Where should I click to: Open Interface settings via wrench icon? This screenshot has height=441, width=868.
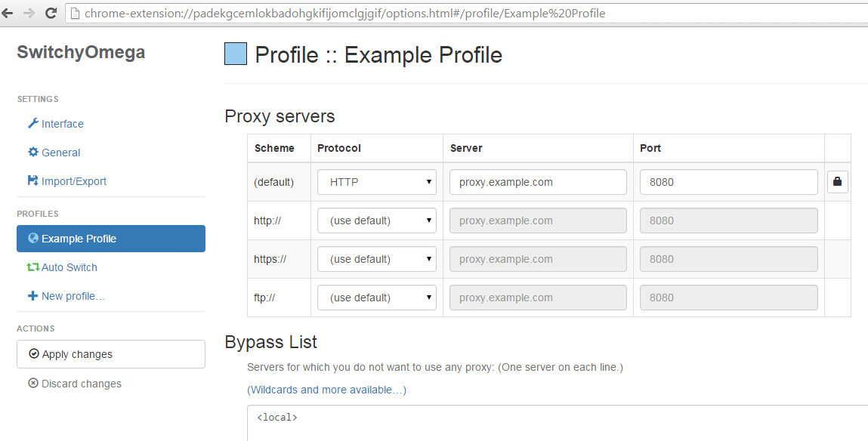click(x=32, y=123)
